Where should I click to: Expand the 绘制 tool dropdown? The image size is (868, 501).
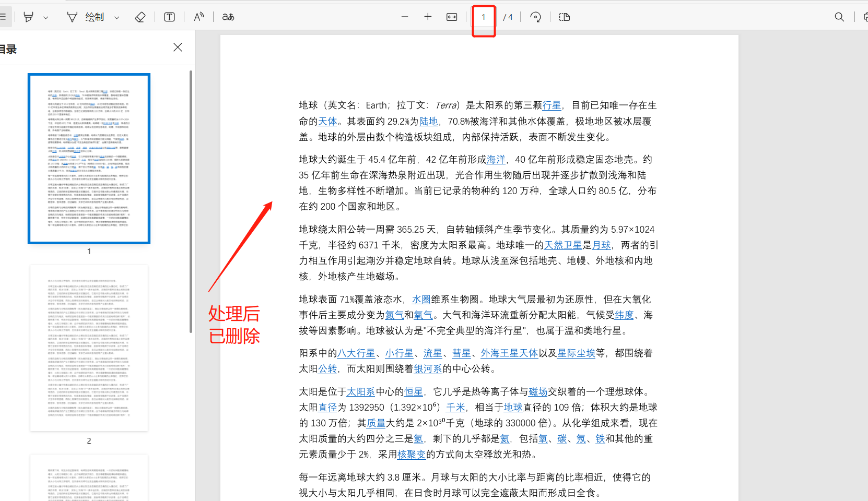click(x=117, y=17)
